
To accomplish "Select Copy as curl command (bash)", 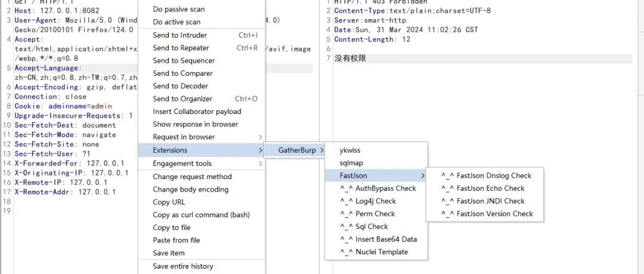I will click(202, 215).
